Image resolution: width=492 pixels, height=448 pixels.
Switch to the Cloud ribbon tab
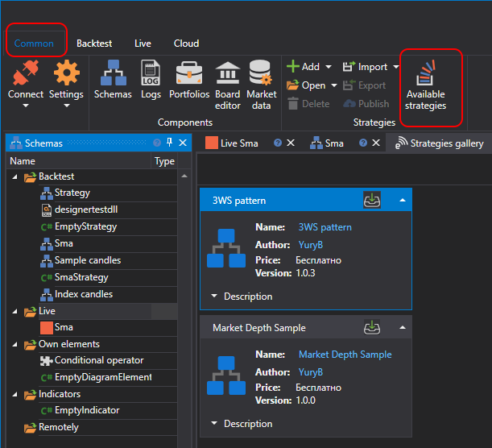(x=186, y=43)
